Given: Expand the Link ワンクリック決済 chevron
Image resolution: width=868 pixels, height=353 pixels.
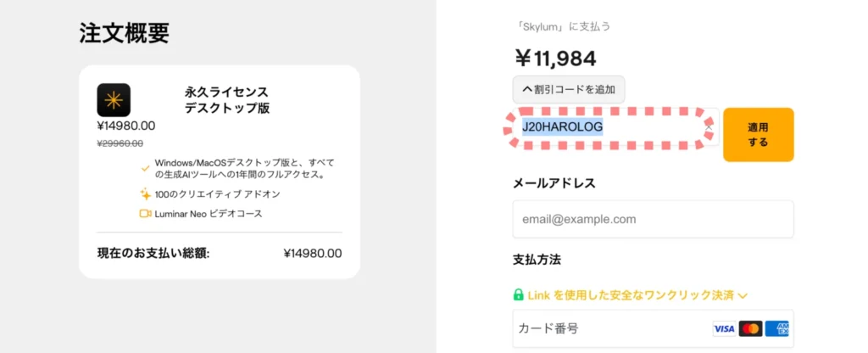Looking at the screenshot, I should click(743, 296).
